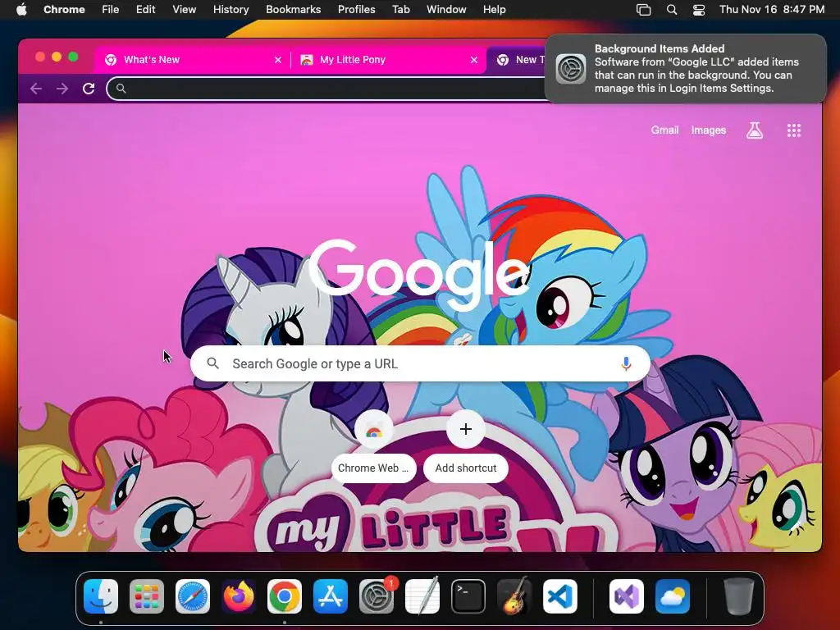840x630 pixels.
Task: Reload the page with the refresh icon
Action: pyautogui.click(x=89, y=89)
